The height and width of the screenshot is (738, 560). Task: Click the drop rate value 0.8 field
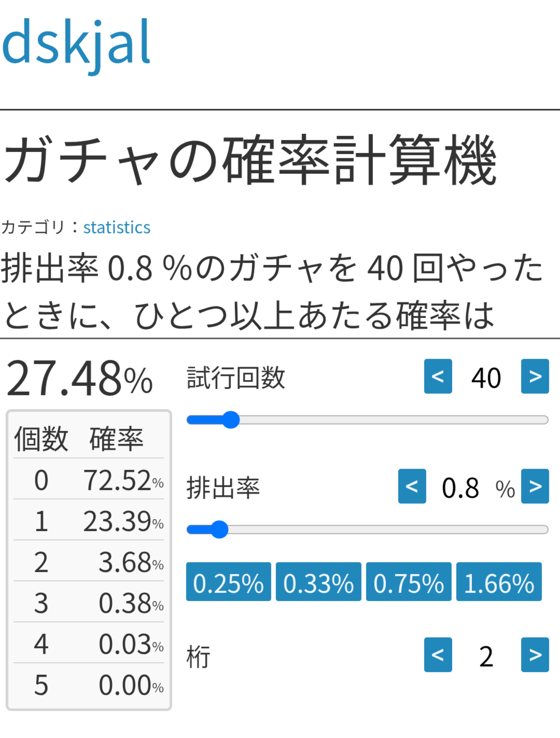tap(460, 487)
